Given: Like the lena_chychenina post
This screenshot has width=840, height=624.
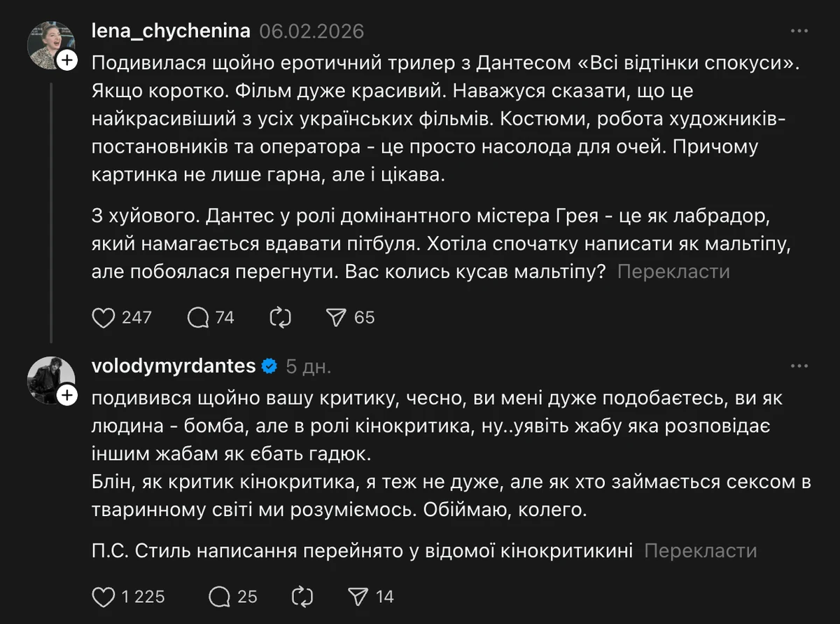Looking at the screenshot, I should [x=104, y=318].
